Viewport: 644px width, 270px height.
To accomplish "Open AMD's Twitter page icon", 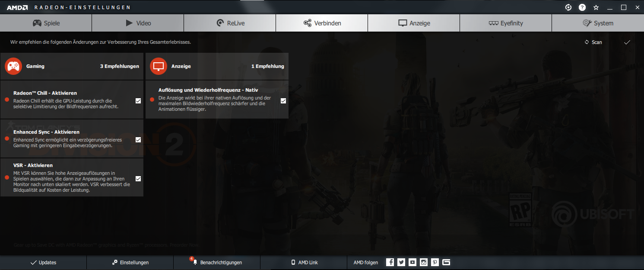I will click(x=401, y=262).
